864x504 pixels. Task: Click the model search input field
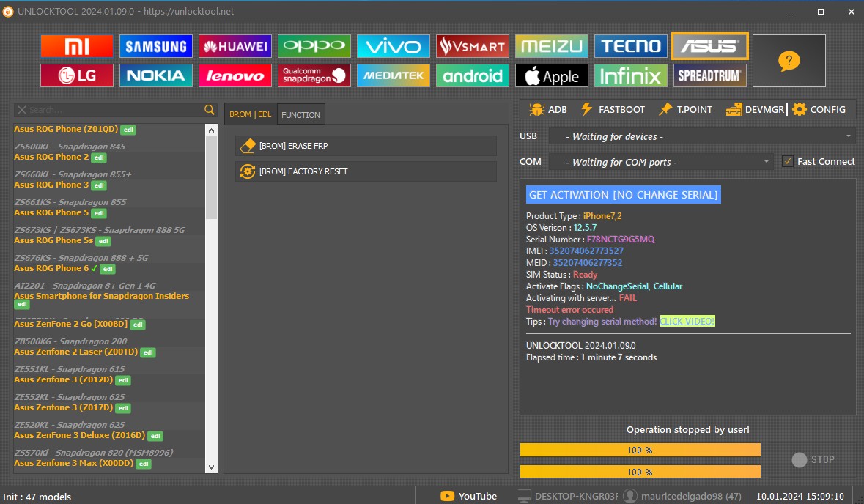(114, 110)
